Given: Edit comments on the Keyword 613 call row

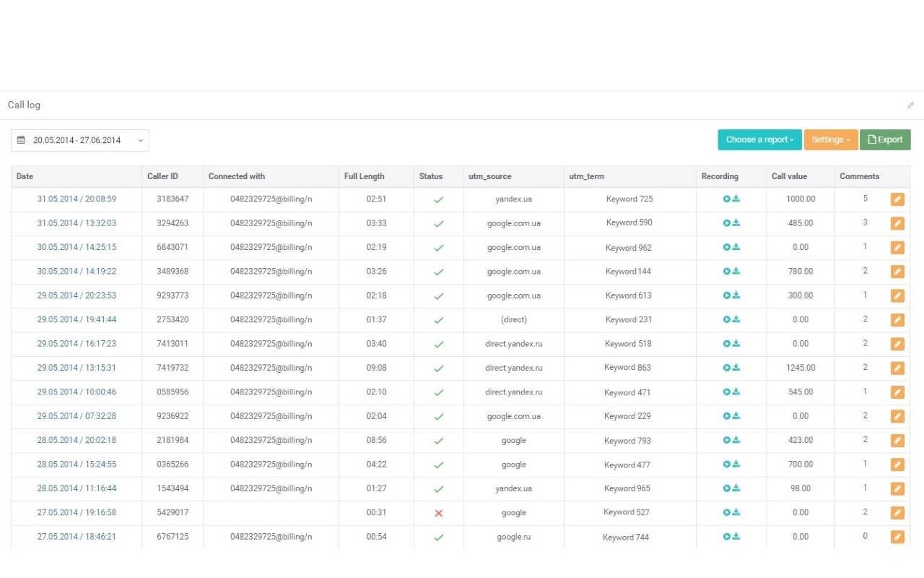Looking at the screenshot, I should point(897,296).
